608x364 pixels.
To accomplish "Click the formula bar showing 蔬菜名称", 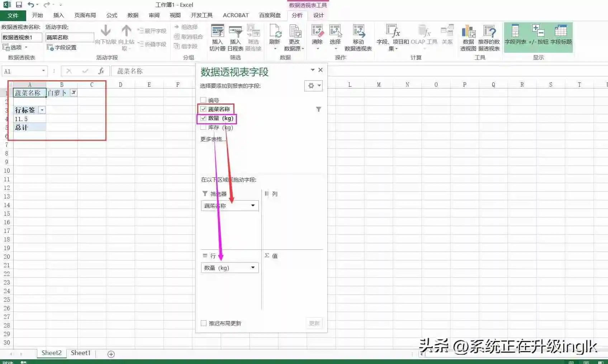I will point(153,71).
